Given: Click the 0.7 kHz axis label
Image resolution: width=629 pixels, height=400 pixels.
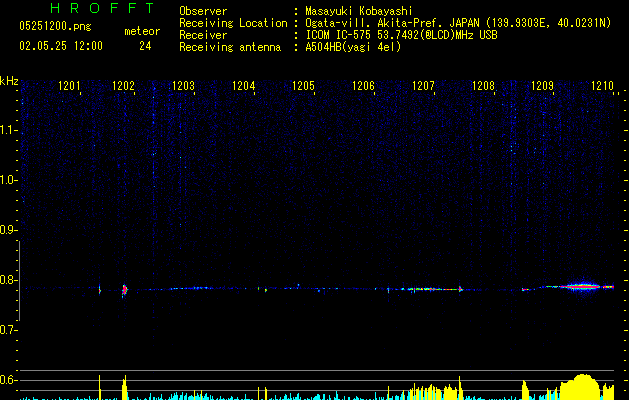Looking at the screenshot, I should pyautogui.click(x=8, y=330).
